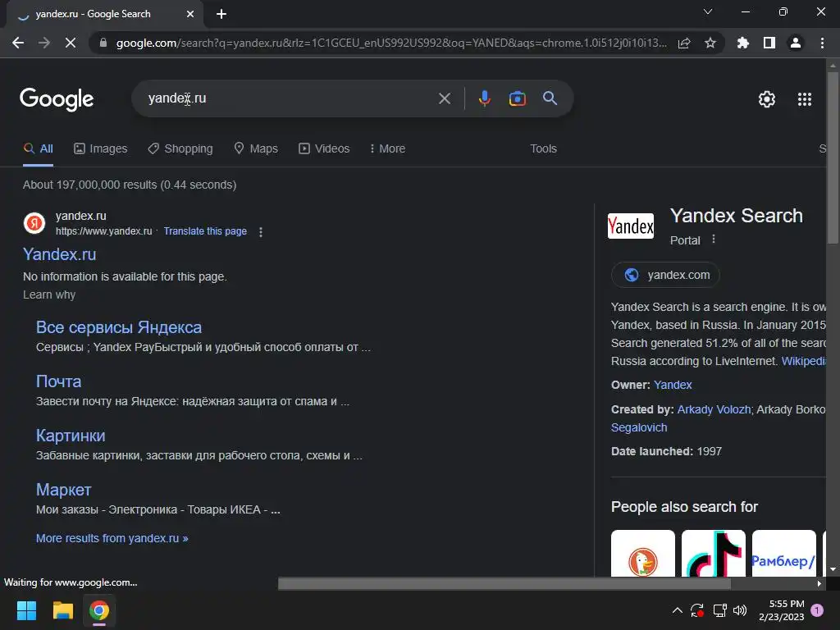Viewport: 840px width, 630px height.
Task: Open the Картинки sitelink
Action: pos(71,436)
